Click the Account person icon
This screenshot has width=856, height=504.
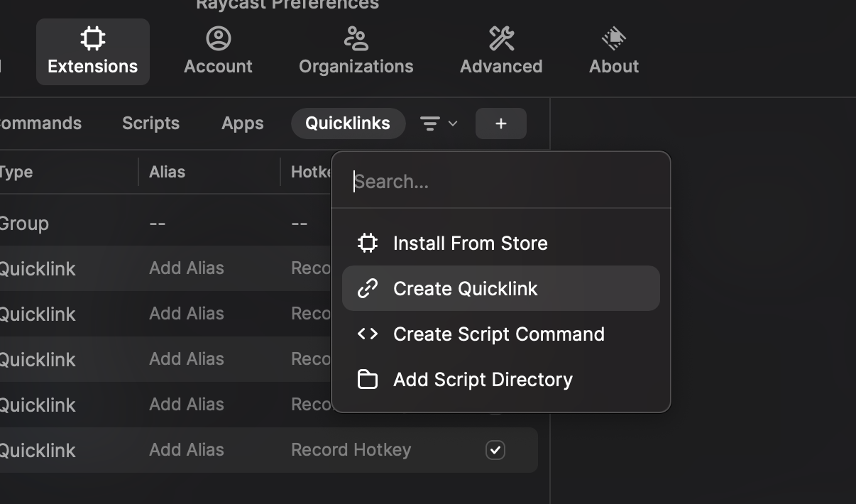coord(218,38)
